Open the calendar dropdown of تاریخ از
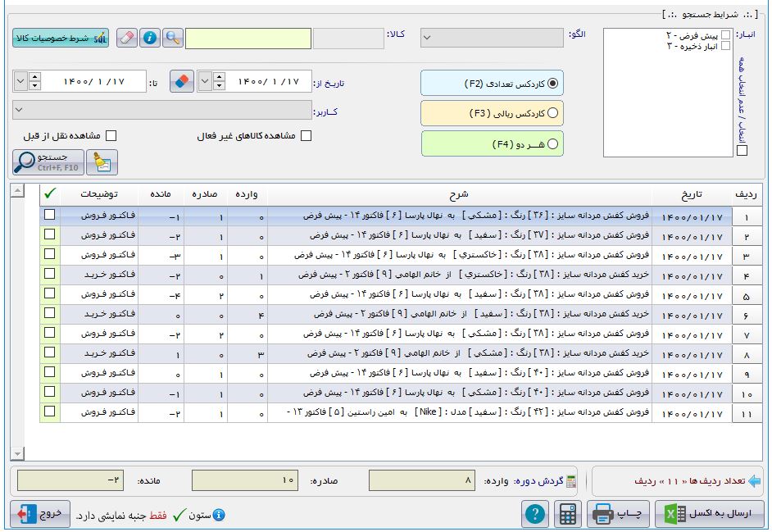 click(205, 82)
